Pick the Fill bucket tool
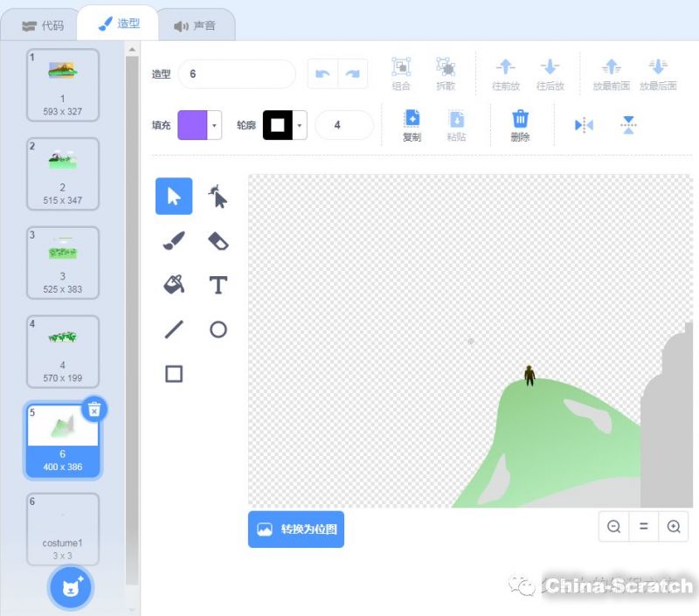The width and height of the screenshot is (699, 616). [174, 285]
